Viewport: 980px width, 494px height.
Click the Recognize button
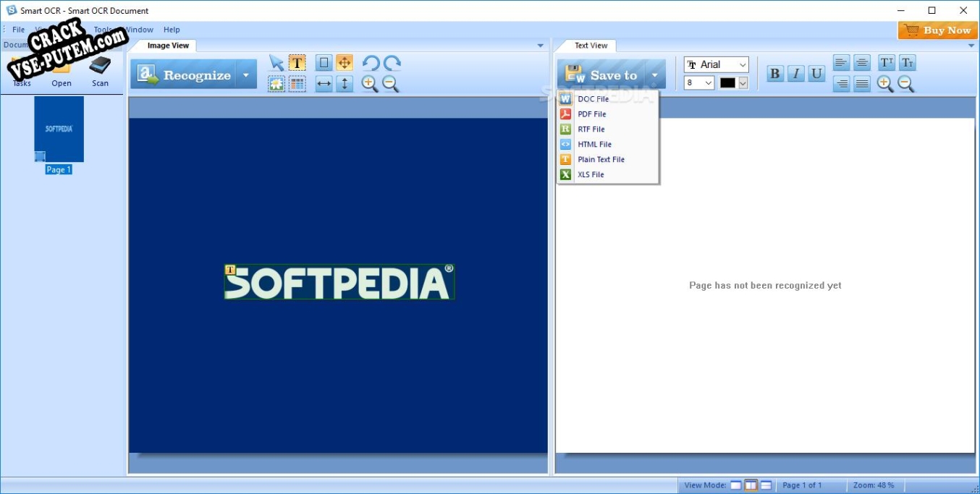coord(185,74)
